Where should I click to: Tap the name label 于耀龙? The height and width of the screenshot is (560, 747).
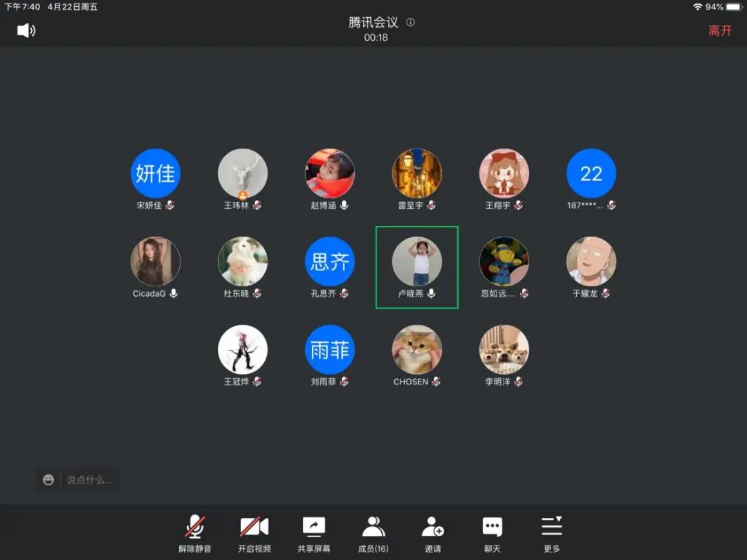(x=585, y=293)
